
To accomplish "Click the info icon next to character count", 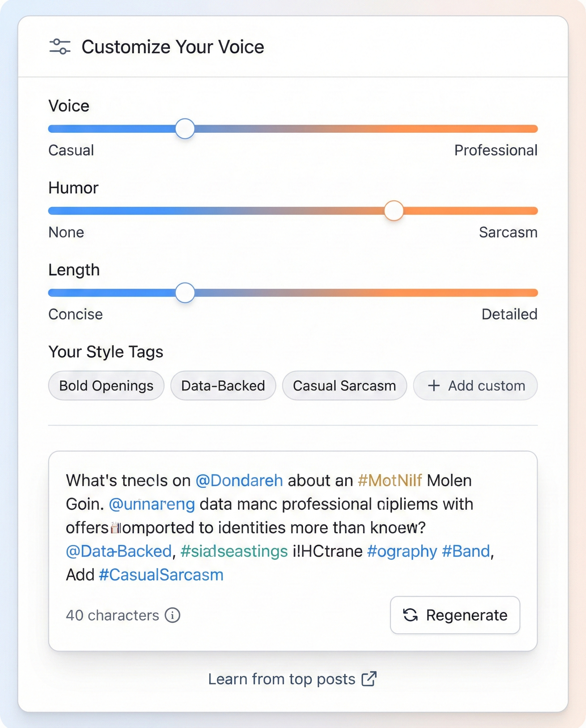I will click(x=172, y=615).
